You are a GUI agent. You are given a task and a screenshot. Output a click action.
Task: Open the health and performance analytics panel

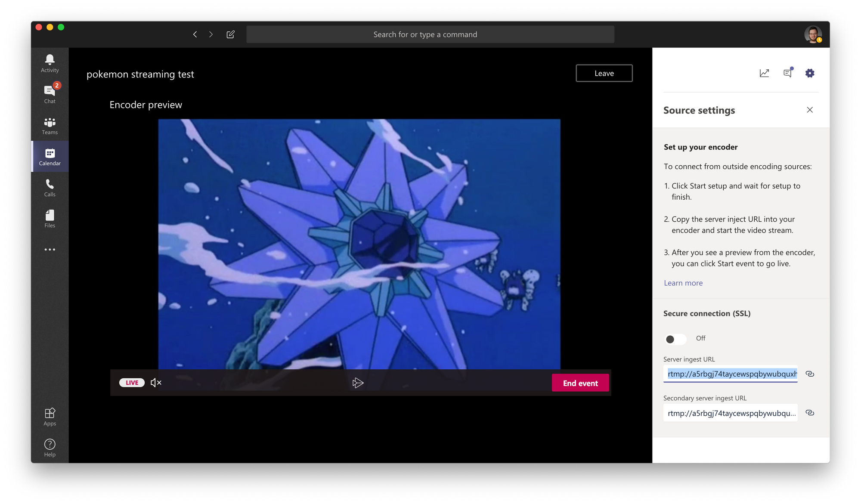click(764, 73)
